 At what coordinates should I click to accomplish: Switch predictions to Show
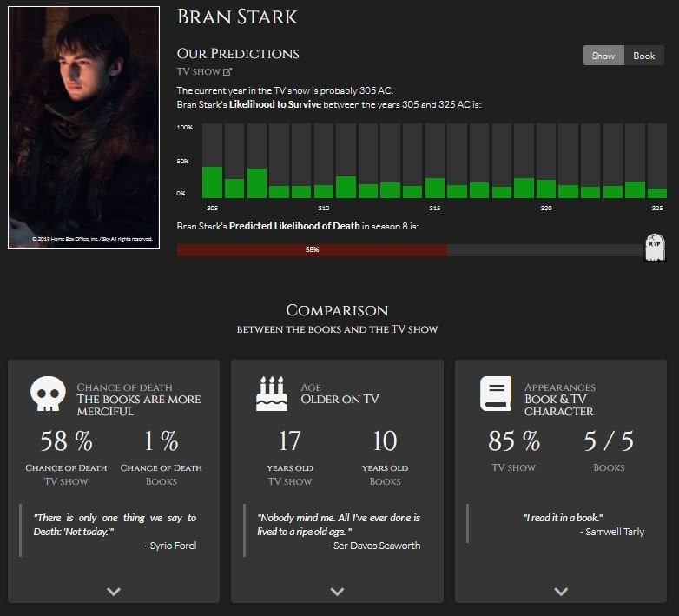pos(603,56)
